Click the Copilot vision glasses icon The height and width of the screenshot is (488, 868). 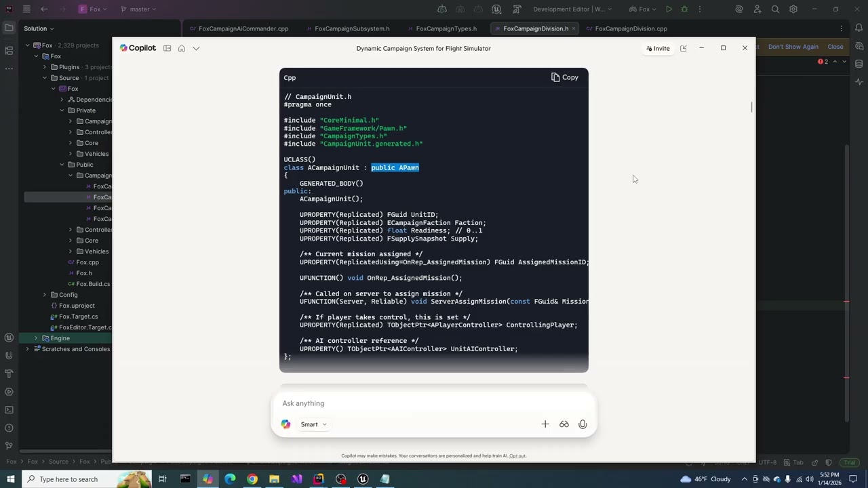coord(564,424)
